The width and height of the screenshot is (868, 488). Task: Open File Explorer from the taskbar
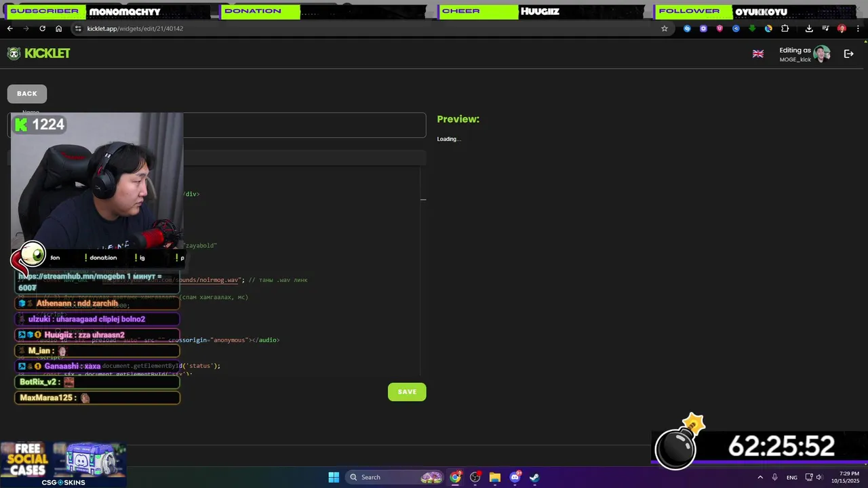(495, 477)
